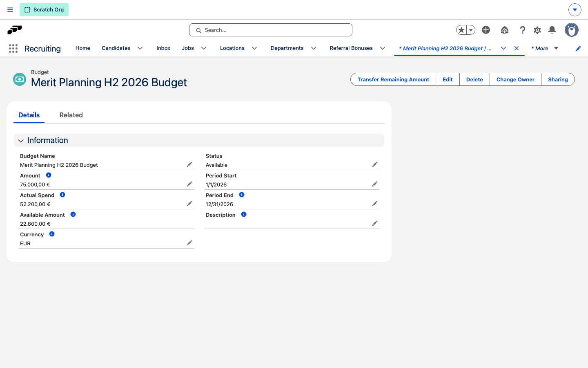Expand the Locations nav dropdown
Image resolution: width=588 pixels, height=368 pixels.
tap(254, 48)
